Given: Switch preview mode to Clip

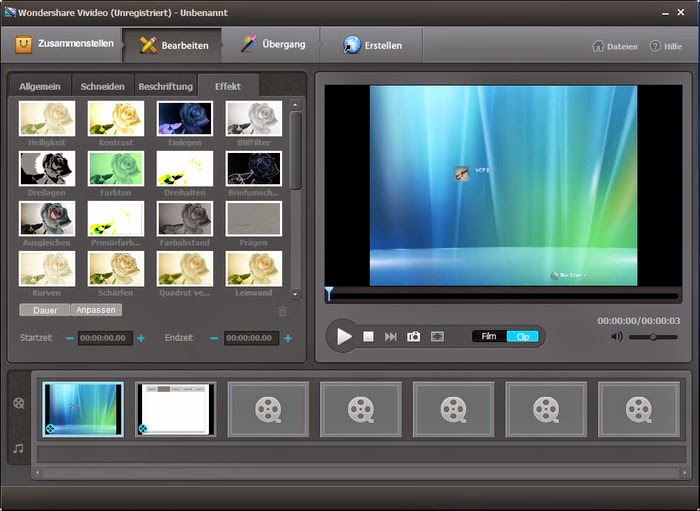Looking at the screenshot, I should [x=522, y=336].
